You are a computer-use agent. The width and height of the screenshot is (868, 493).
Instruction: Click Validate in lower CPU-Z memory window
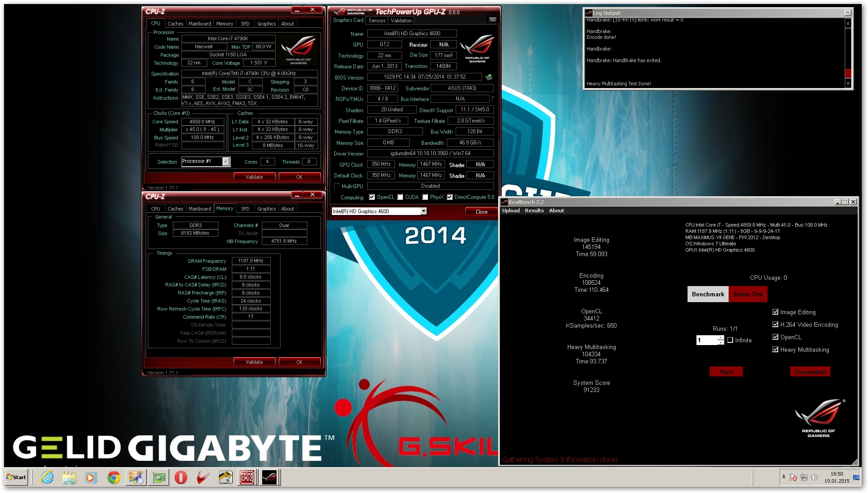click(254, 362)
